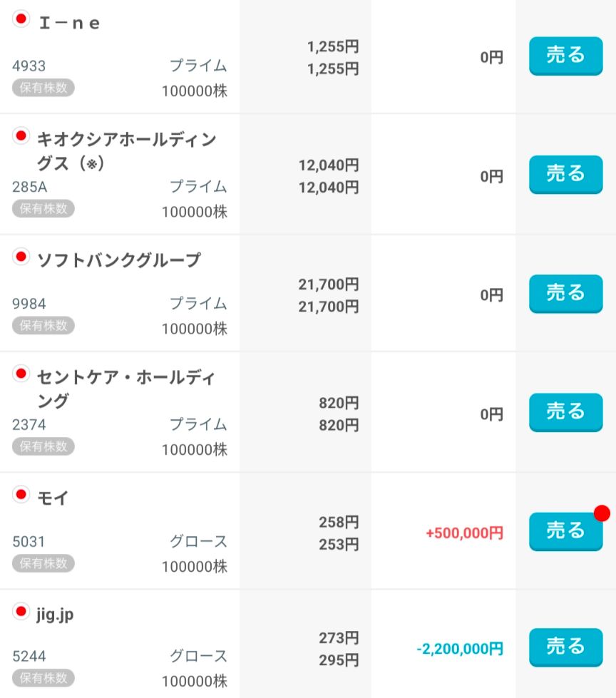Viewport: 616px width, 698px height.
Task: Tap the 売る button for セントケア・ホールディング
Action: click(x=565, y=412)
